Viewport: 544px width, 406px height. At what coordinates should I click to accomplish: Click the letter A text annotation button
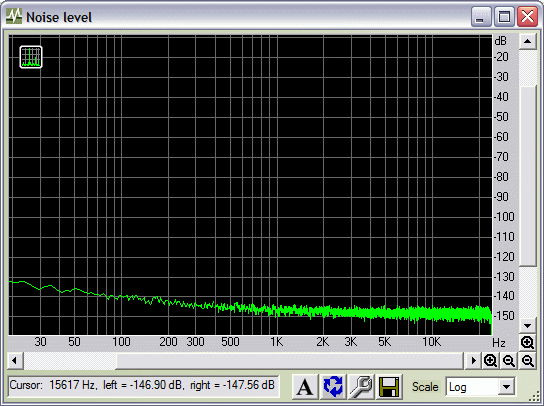coord(305,386)
